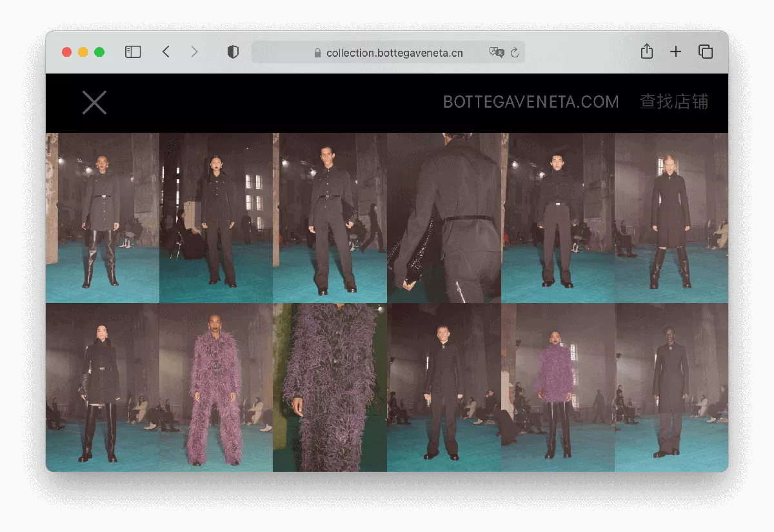Image resolution: width=774 pixels, height=532 pixels.
Task: Open the back-view black belted jacket photo
Action: (x=444, y=218)
